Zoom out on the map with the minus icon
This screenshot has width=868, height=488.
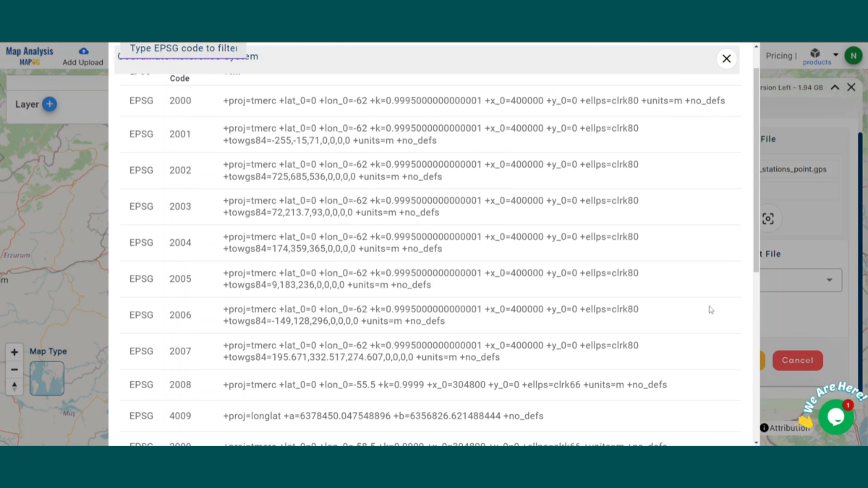pyautogui.click(x=14, y=369)
